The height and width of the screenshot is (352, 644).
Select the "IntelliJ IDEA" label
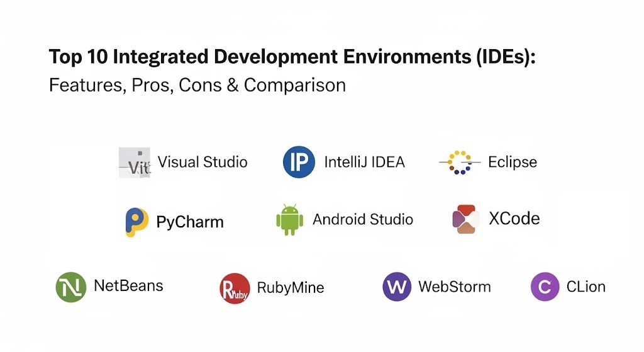coord(365,162)
